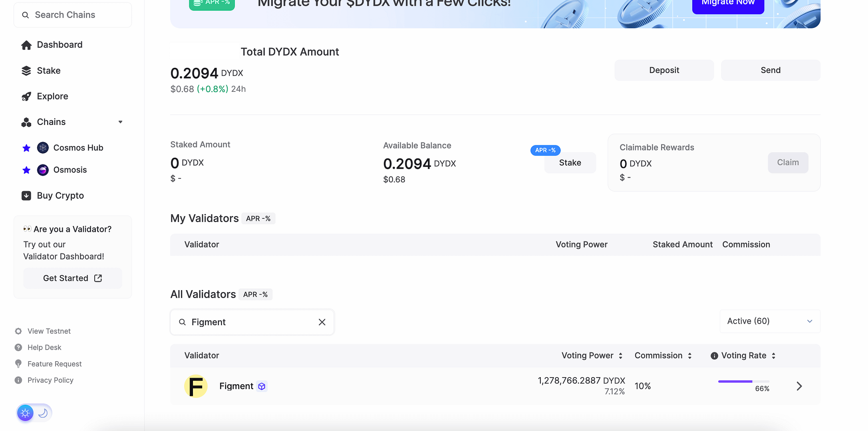This screenshot has height=431, width=868.
Task: Click the verified badge next to Figment
Action: pyautogui.click(x=262, y=386)
